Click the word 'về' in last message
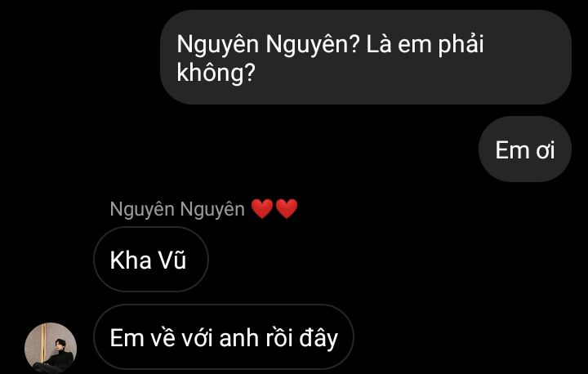588x374 pixels. (x=163, y=337)
